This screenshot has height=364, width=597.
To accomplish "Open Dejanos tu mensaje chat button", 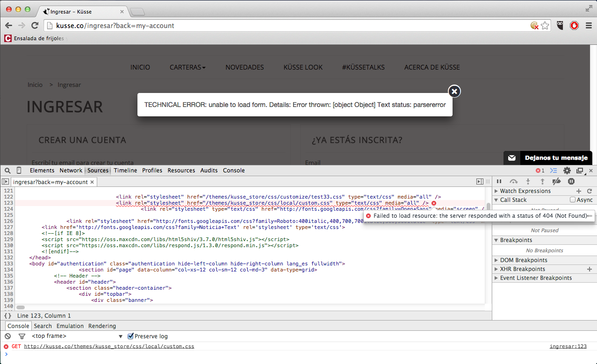I will pyautogui.click(x=548, y=158).
